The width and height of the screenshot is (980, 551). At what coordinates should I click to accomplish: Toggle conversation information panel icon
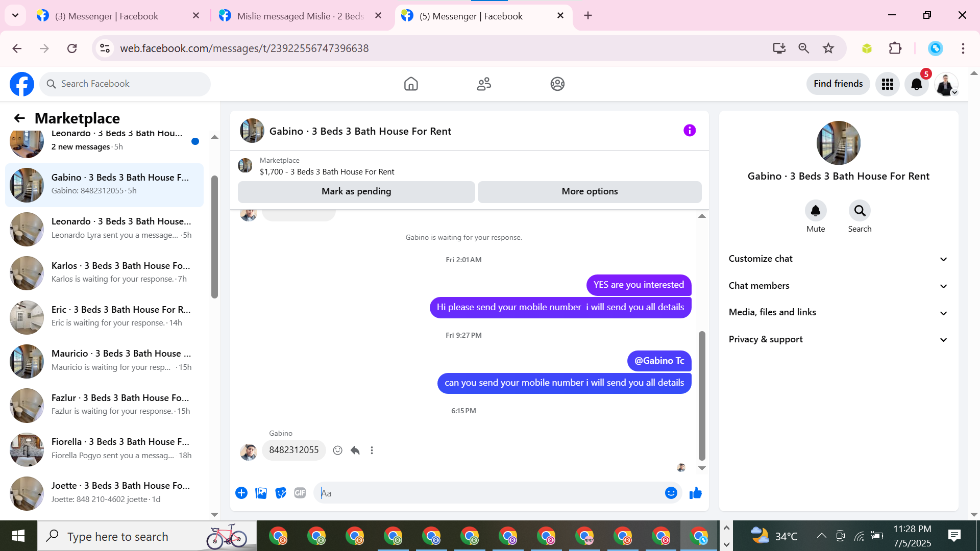click(689, 131)
